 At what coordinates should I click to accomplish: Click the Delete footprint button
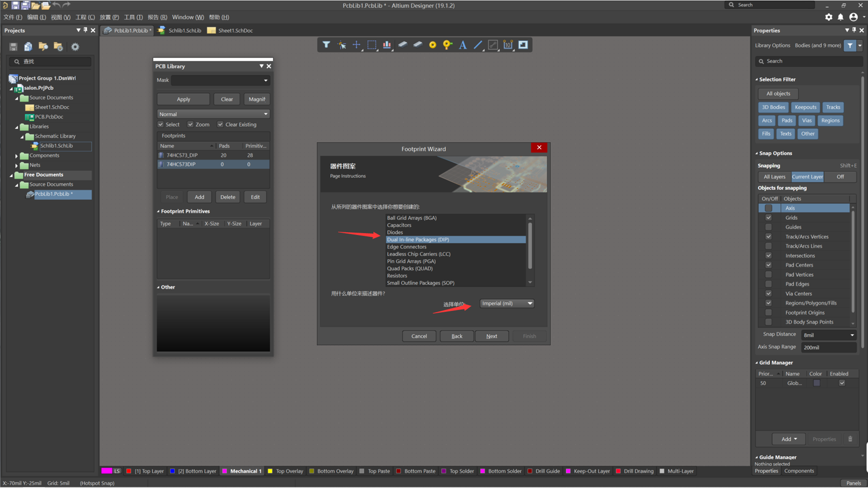coord(227,197)
